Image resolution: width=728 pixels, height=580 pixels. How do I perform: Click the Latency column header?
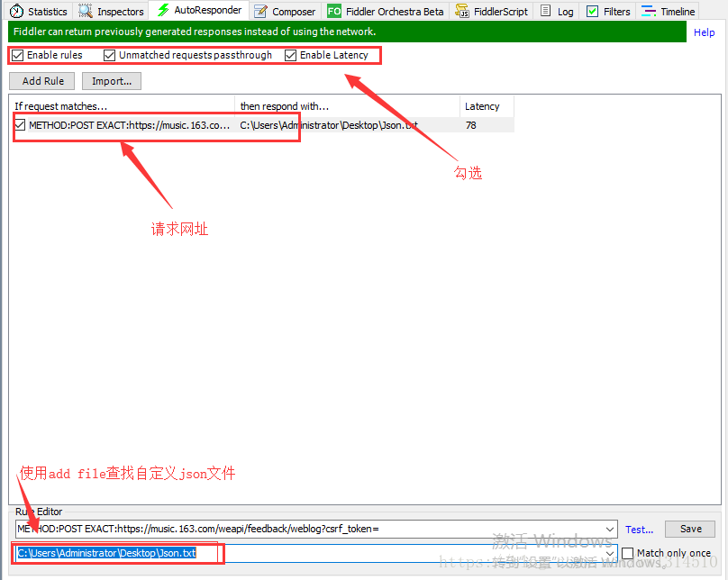[487, 106]
